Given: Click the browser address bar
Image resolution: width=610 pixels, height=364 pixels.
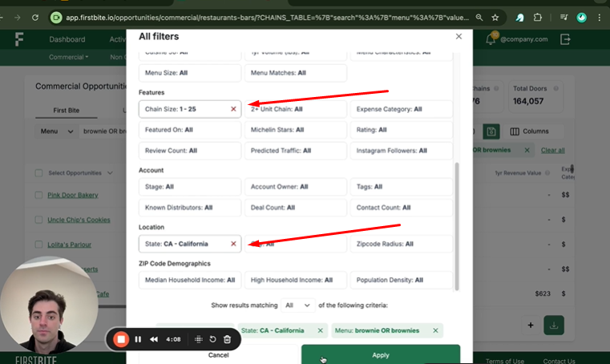Looking at the screenshot, I should tap(267, 18).
